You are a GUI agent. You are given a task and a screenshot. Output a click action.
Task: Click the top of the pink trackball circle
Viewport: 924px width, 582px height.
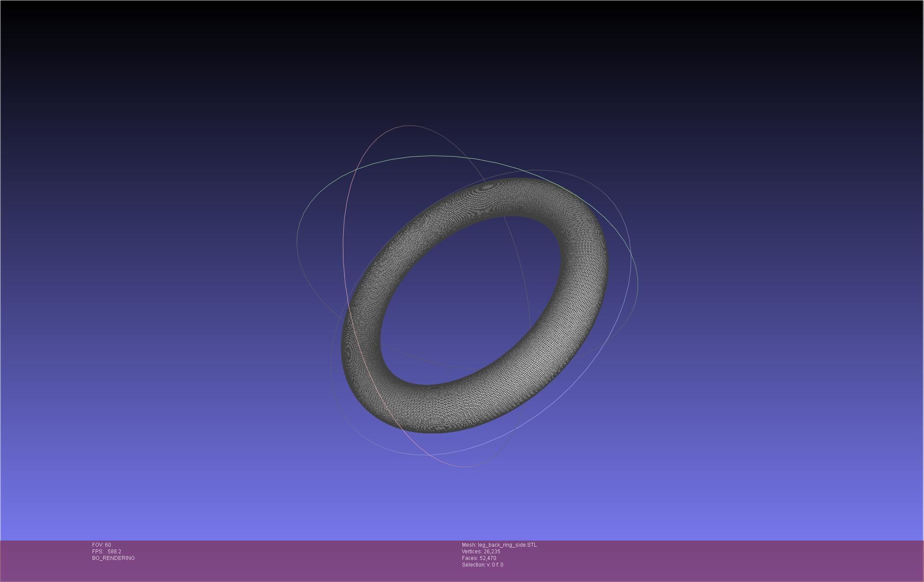coord(410,126)
